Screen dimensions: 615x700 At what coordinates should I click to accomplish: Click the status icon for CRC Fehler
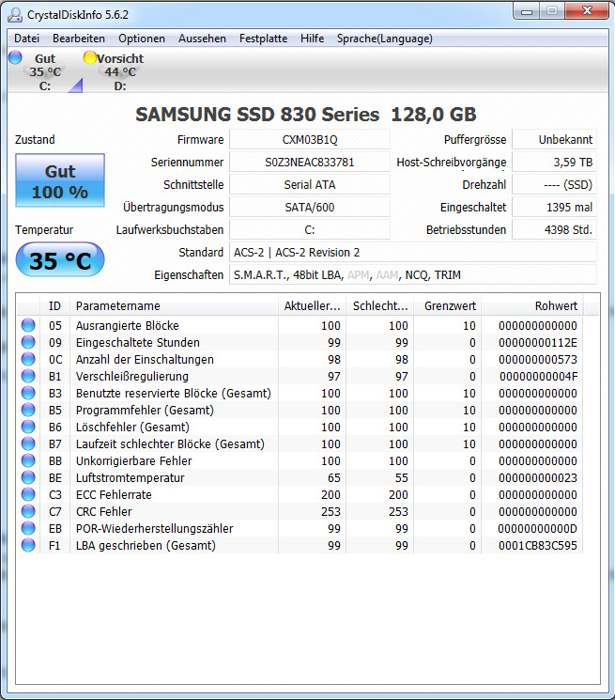coord(28,511)
